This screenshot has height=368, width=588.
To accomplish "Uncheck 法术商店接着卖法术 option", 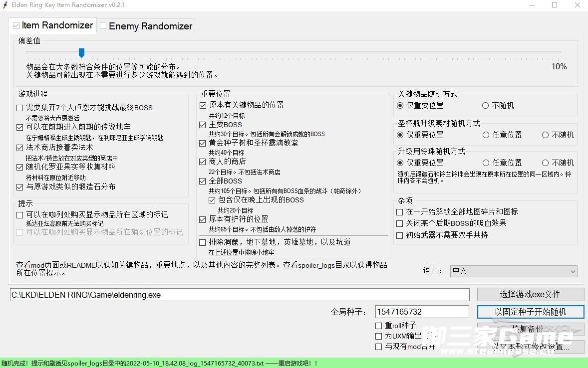I will [x=20, y=148].
